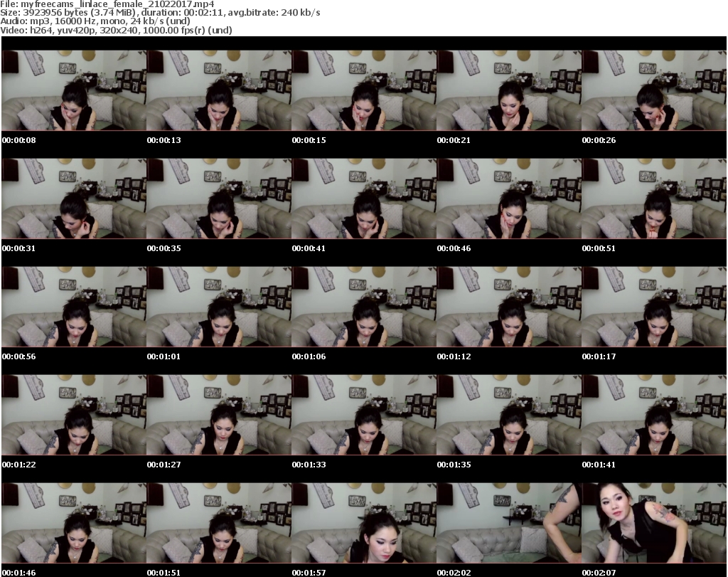The height and width of the screenshot is (577, 728).
Task: Click the 00:02:07 timestamp label
Action: pyautogui.click(x=599, y=573)
